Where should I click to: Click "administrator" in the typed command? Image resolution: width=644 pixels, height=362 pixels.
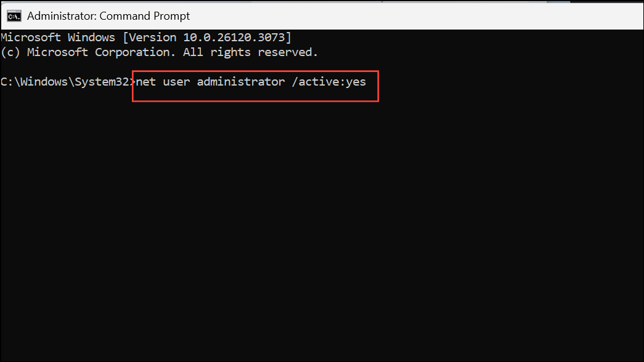click(241, 82)
